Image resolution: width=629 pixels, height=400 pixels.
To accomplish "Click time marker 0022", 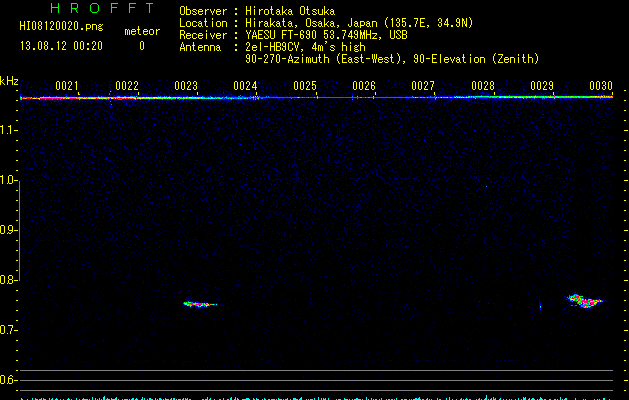I will tap(127, 86).
